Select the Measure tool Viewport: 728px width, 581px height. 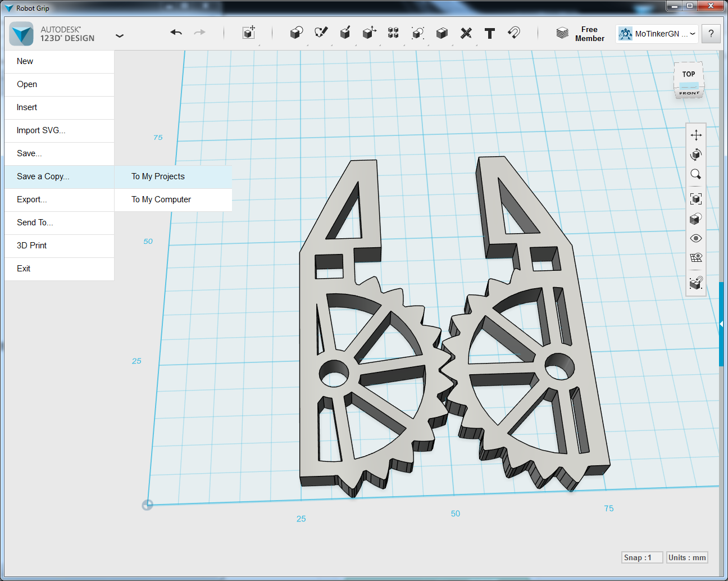[x=466, y=33]
